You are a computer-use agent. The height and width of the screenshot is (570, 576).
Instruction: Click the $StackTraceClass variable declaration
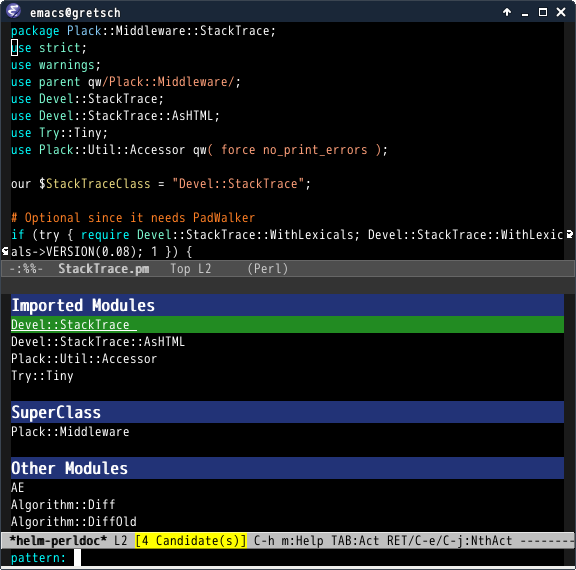pos(95,184)
